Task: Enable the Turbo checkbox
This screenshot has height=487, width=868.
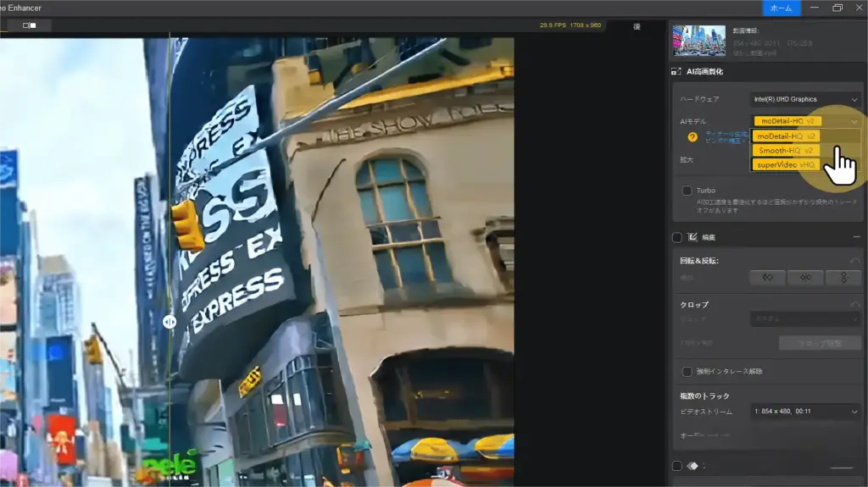Action: tap(687, 191)
